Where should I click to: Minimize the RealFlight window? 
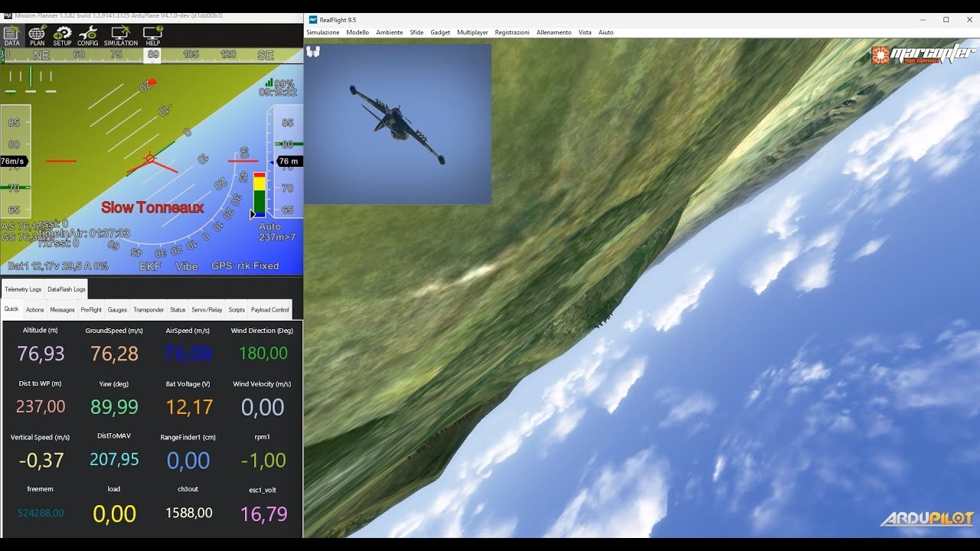click(923, 20)
